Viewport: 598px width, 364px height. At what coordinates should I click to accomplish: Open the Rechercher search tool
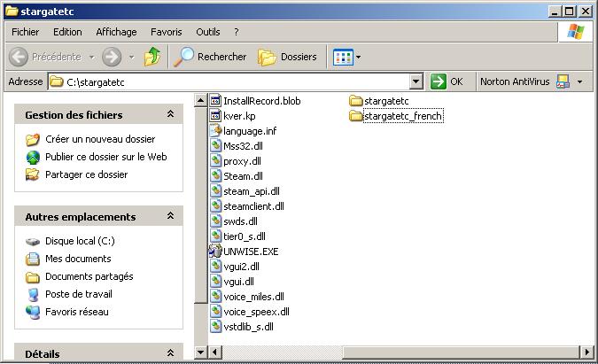(211, 57)
